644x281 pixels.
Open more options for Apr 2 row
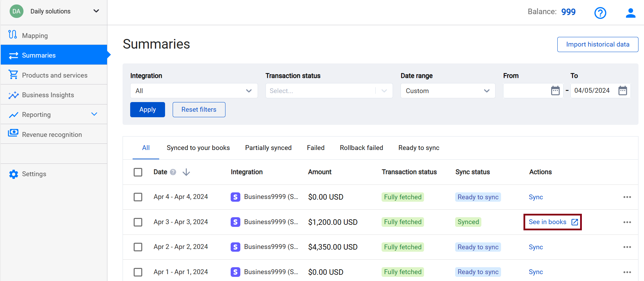pyautogui.click(x=627, y=247)
